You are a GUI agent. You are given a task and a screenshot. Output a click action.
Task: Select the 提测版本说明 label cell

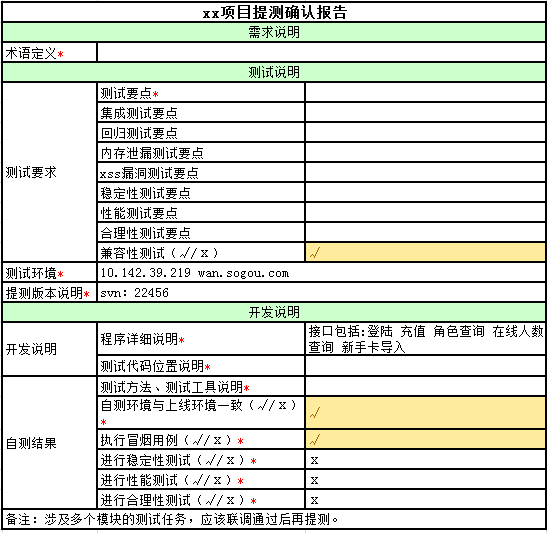click(x=50, y=292)
